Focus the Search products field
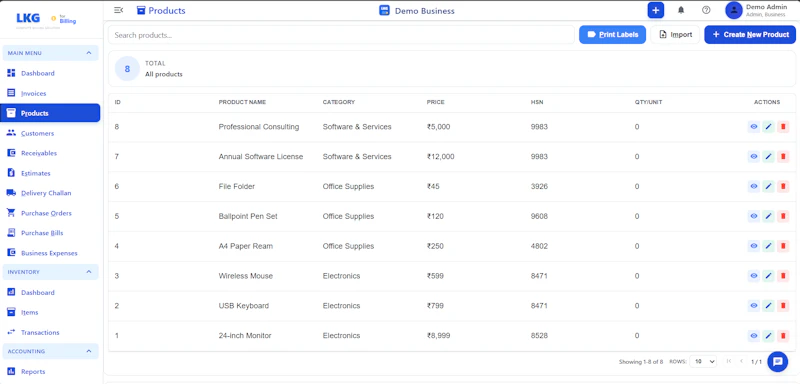The image size is (800, 384). click(341, 35)
